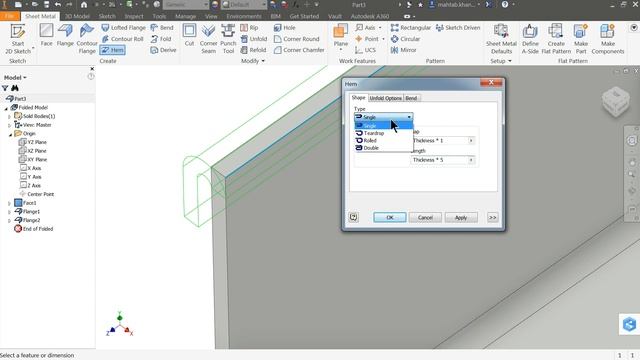The width and height of the screenshot is (640, 360).
Task: Open the Inspect ribbon tab
Action: [x=134, y=16]
